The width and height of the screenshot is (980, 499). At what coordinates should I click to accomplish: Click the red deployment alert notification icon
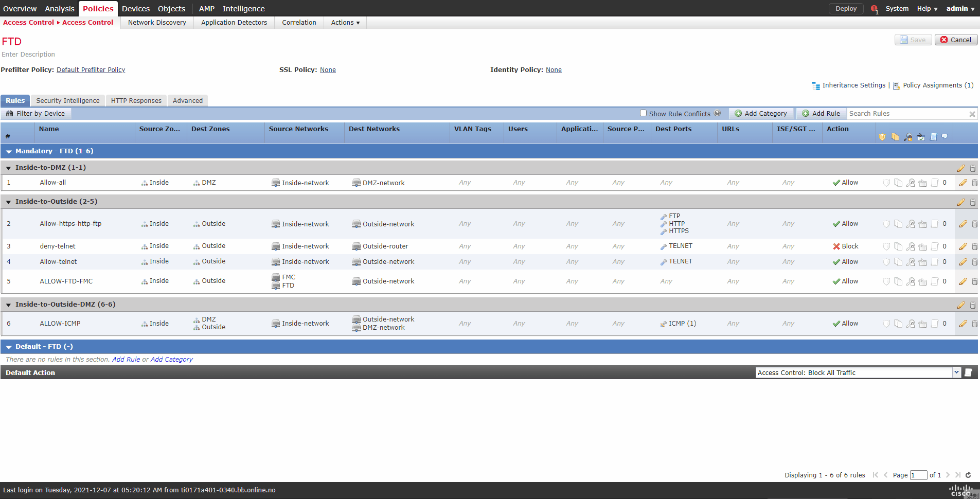[x=875, y=9]
